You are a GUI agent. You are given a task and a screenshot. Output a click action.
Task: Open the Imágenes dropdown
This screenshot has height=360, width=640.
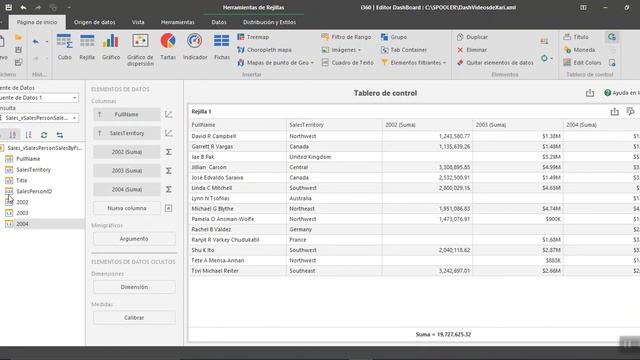point(341,50)
